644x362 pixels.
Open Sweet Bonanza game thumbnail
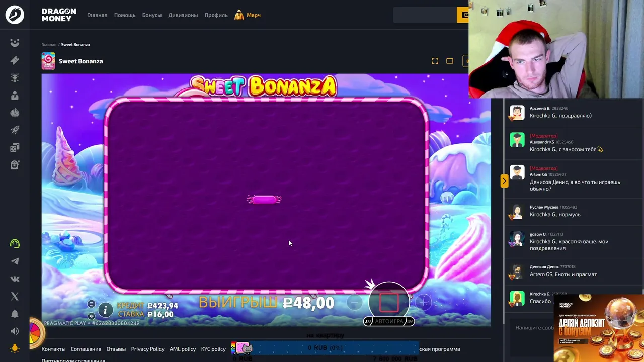coord(48,61)
